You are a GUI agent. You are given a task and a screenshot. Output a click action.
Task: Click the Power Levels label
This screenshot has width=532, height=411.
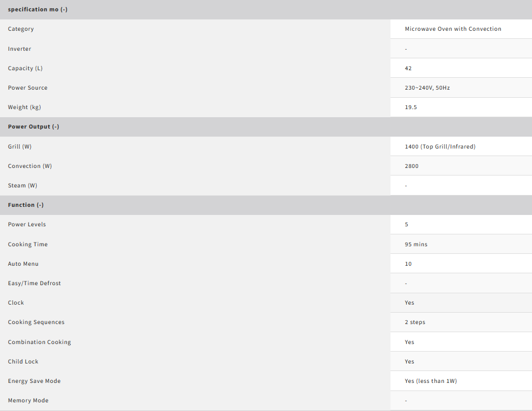click(27, 225)
